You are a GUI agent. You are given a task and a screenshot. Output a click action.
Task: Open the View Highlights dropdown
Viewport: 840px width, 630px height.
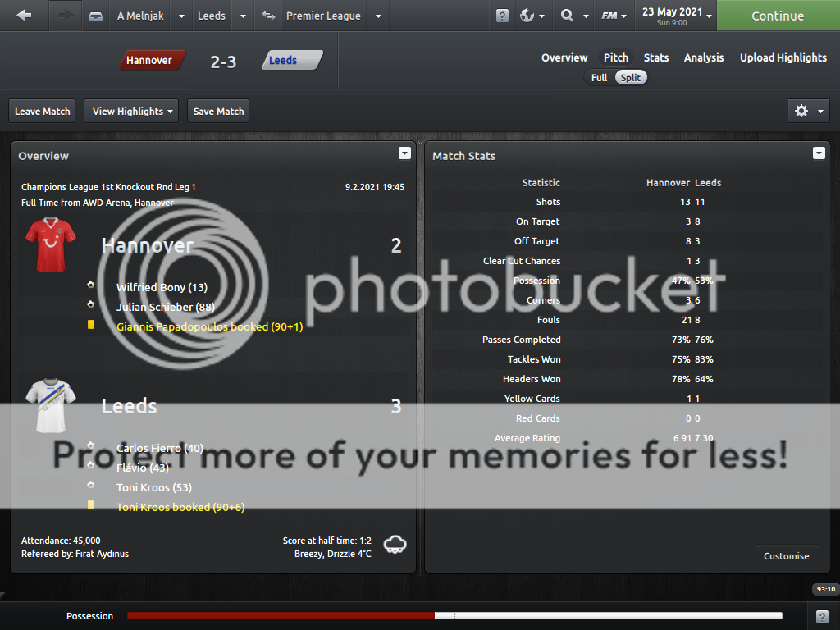click(x=131, y=111)
